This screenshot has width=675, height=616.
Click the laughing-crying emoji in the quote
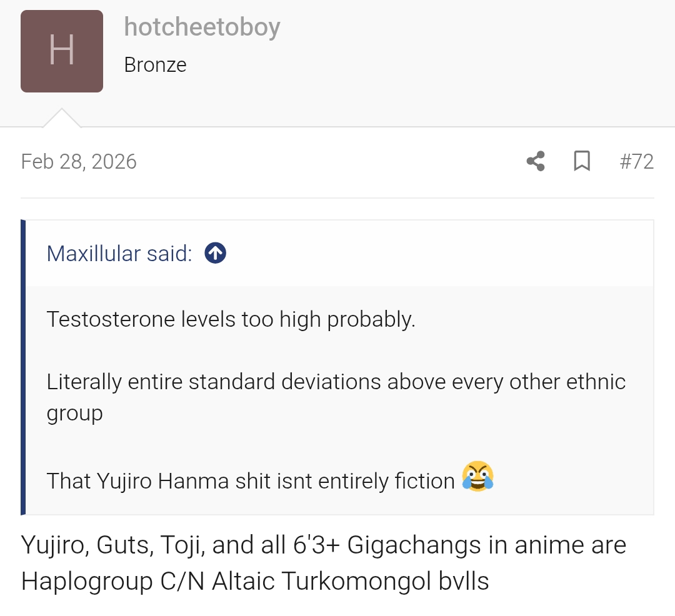(477, 477)
